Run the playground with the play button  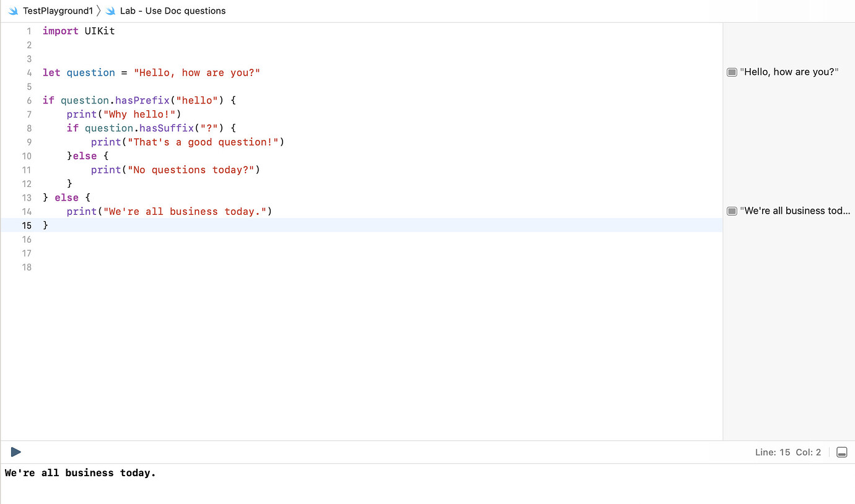coord(15,452)
